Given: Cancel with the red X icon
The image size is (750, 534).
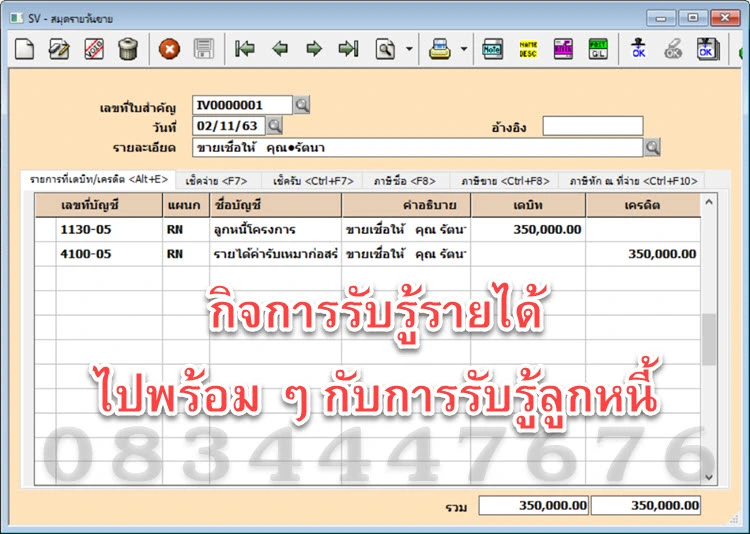Looking at the screenshot, I should 169,49.
